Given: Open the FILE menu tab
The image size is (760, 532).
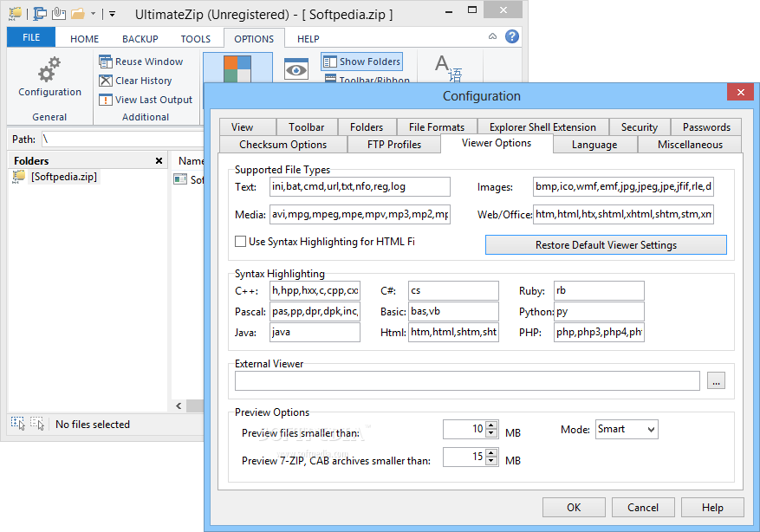Looking at the screenshot, I should coord(31,37).
